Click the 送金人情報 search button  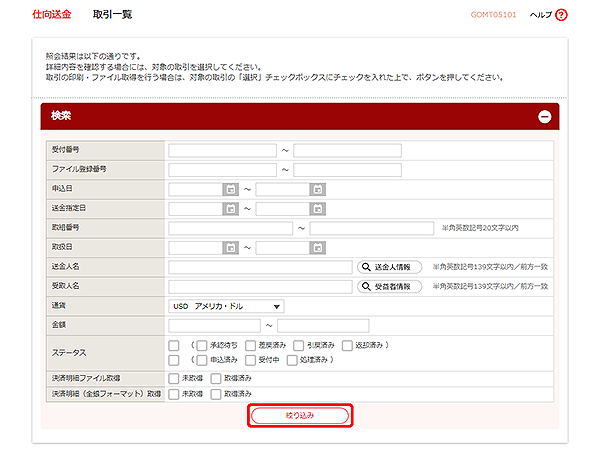click(390, 267)
